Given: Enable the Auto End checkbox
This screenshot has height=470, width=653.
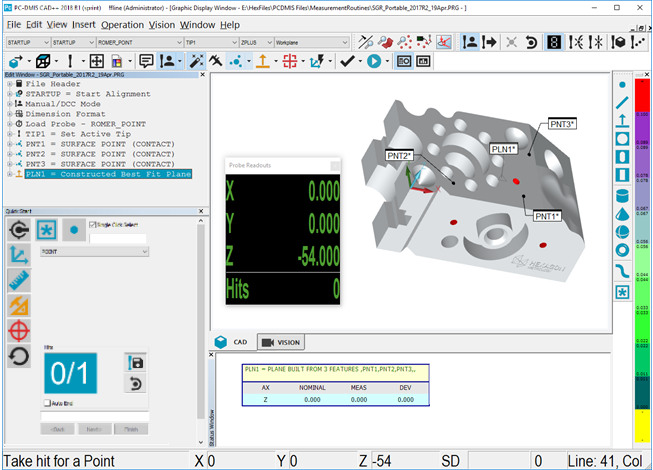Looking at the screenshot, I should [47, 402].
